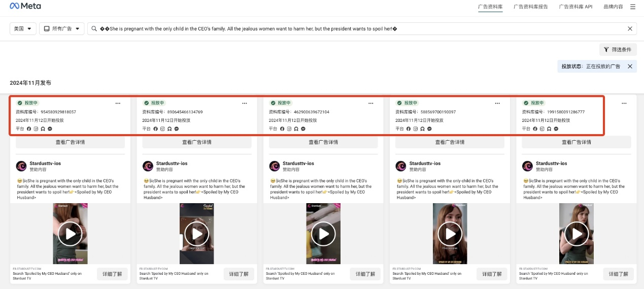The image size is (644, 289).
Task: Click the Stardusttv-ios avatar on ad 462900639672104
Action: click(x=274, y=166)
